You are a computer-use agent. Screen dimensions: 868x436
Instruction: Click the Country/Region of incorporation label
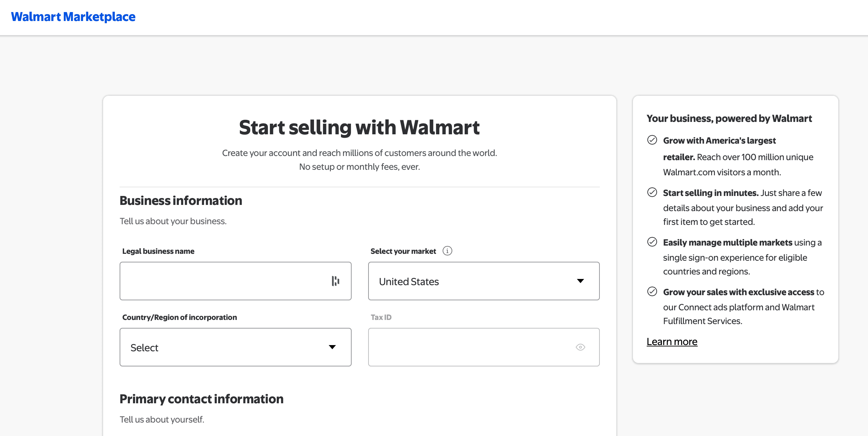point(180,317)
